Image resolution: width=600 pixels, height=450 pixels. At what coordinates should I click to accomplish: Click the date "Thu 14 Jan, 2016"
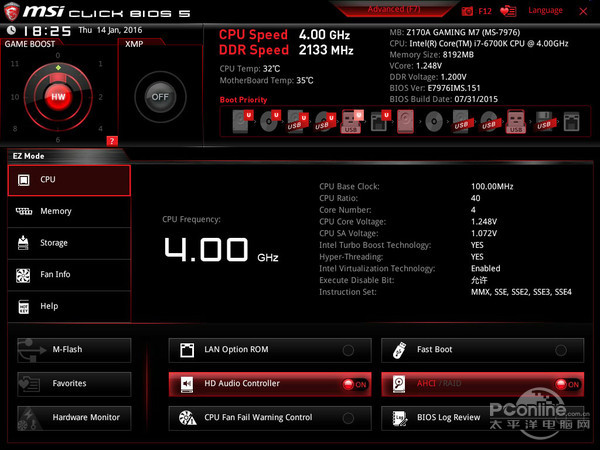(x=110, y=30)
